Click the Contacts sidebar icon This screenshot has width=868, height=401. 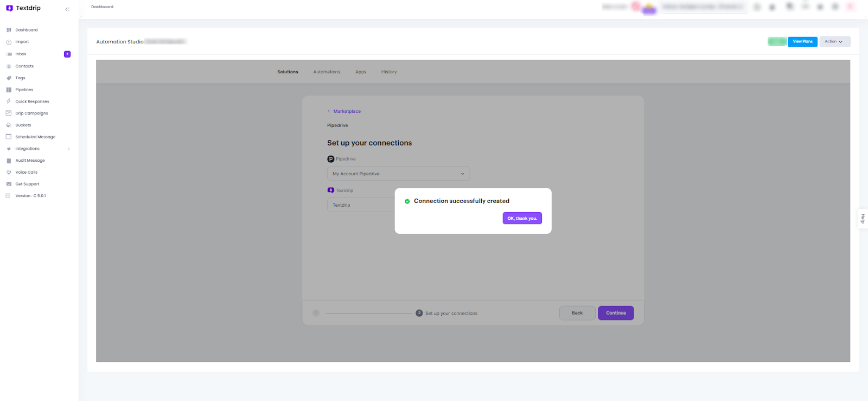pos(9,66)
